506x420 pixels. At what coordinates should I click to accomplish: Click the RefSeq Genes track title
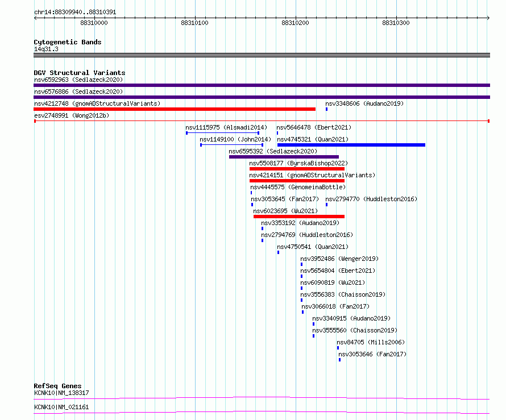pos(57,386)
